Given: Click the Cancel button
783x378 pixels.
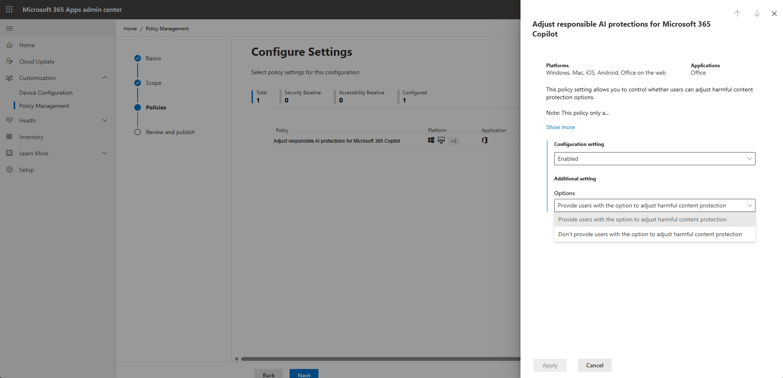Looking at the screenshot, I should click(594, 366).
